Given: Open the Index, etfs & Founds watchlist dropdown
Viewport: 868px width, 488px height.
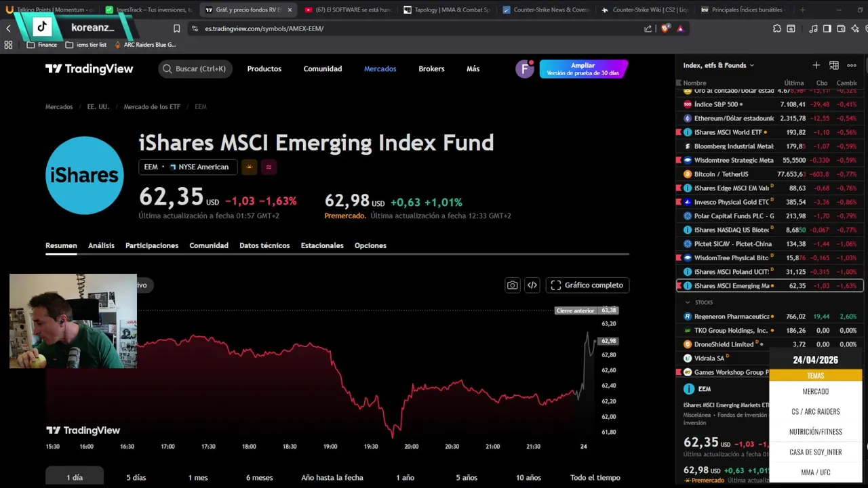Looking at the screenshot, I should point(719,65).
